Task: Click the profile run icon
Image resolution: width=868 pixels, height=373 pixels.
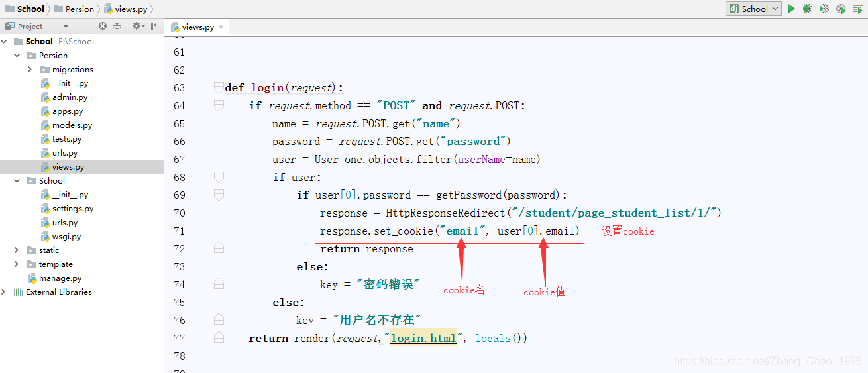Action: point(841,9)
